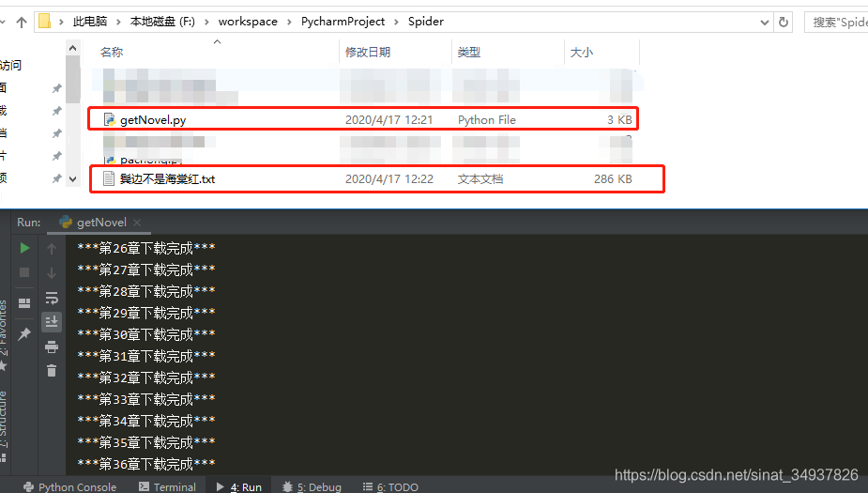The width and height of the screenshot is (868, 493).
Task: Close the getNovel run tab
Action: click(x=137, y=223)
